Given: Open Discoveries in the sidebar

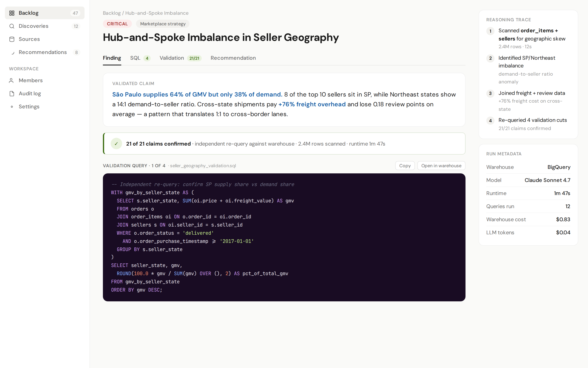Looking at the screenshot, I should click(45, 26).
